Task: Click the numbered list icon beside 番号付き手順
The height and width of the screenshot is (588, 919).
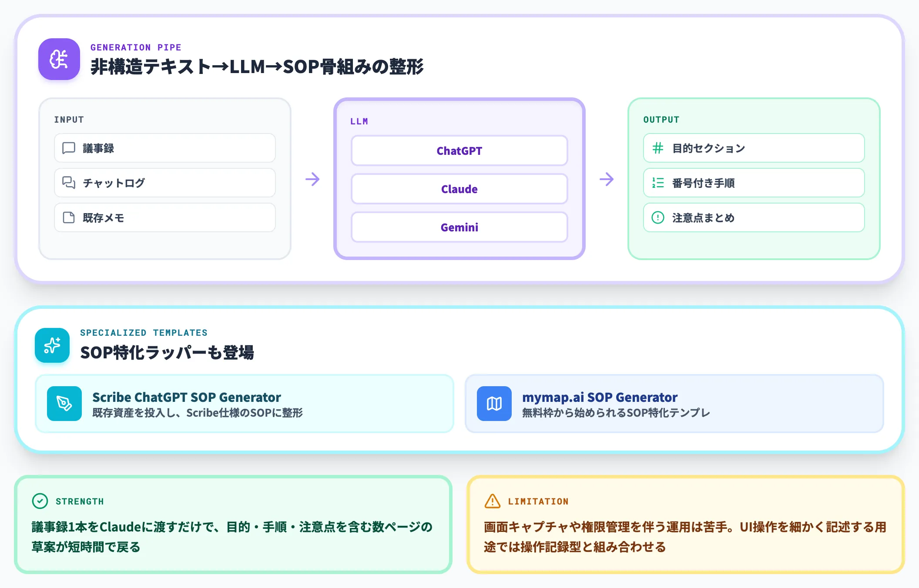Action: point(658,183)
